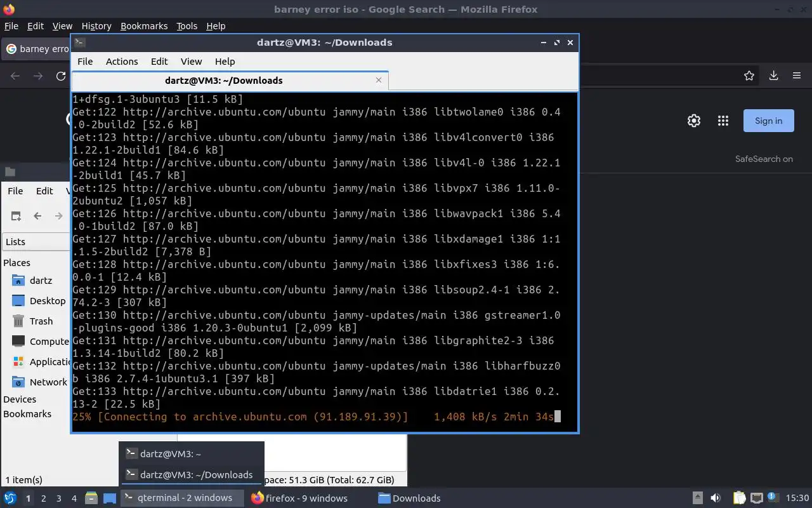Open Firefox History menu
This screenshot has width=812, height=508.
[x=96, y=26]
